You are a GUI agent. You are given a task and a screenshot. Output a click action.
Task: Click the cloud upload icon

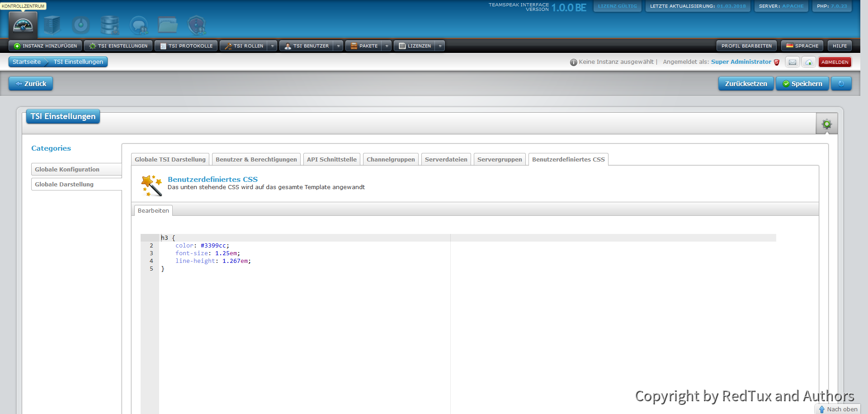pyautogui.click(x=809, y=62)
